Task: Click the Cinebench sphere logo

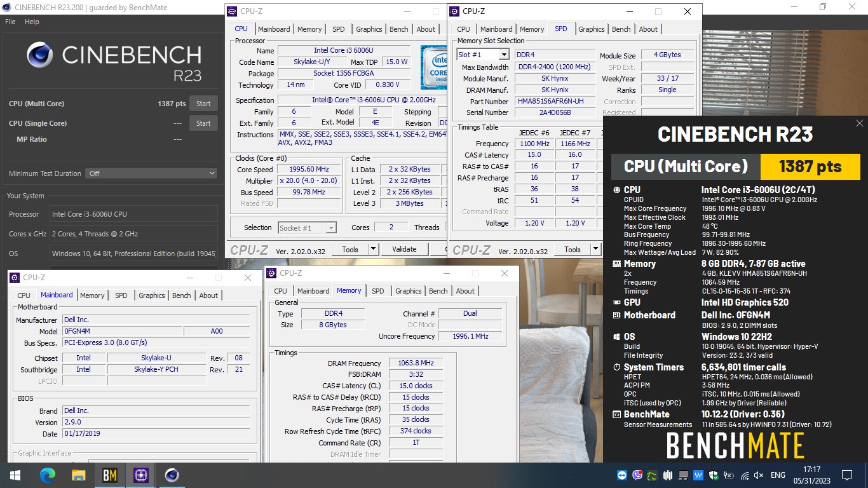Action: 40,55
